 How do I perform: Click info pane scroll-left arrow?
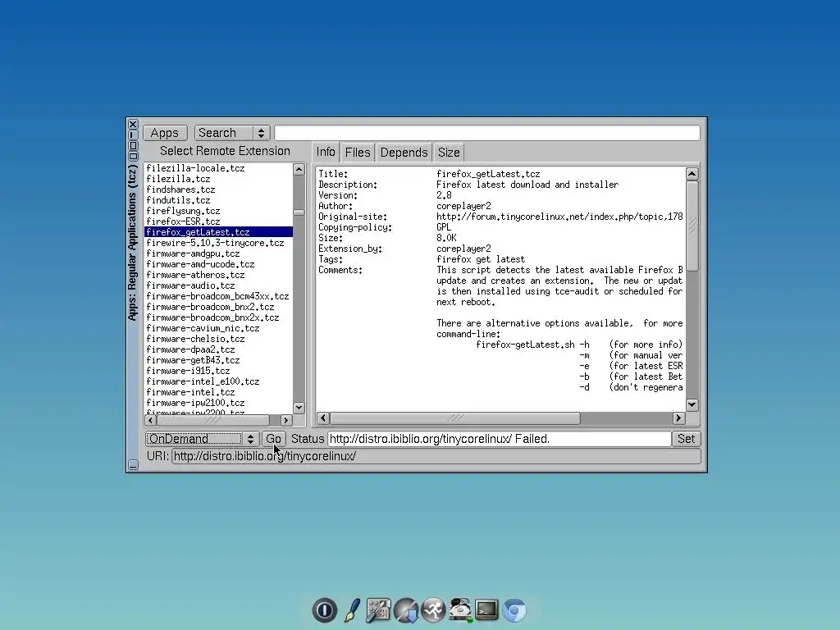pos(323,418)
